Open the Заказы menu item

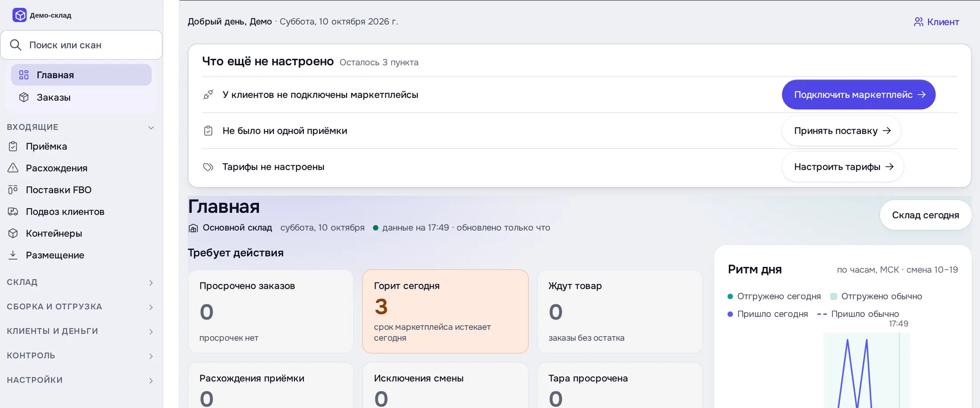[81, 97]
